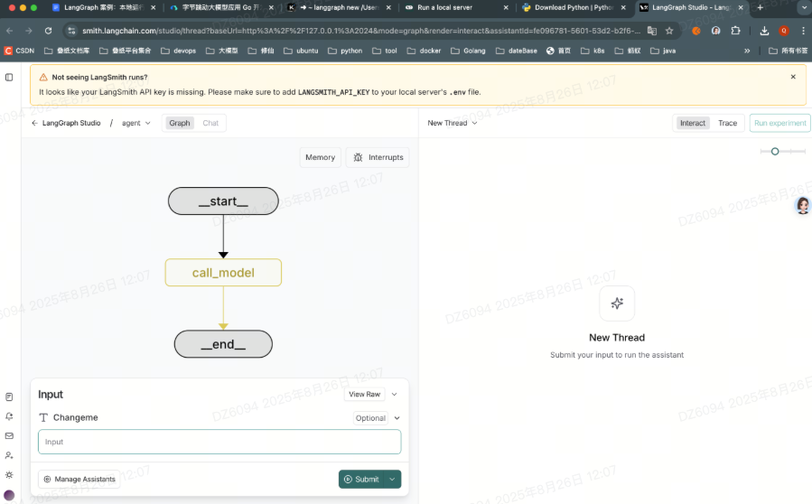The image size is (812, 504).
Task: Click the sparkle icon above New Thread
Action: tap(617, 303)
